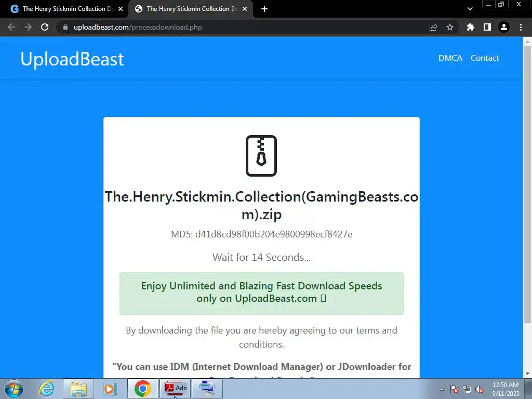Click the scrollbar up arrow
The width and height of the screenshot is (532, 399).
[527, 41]
